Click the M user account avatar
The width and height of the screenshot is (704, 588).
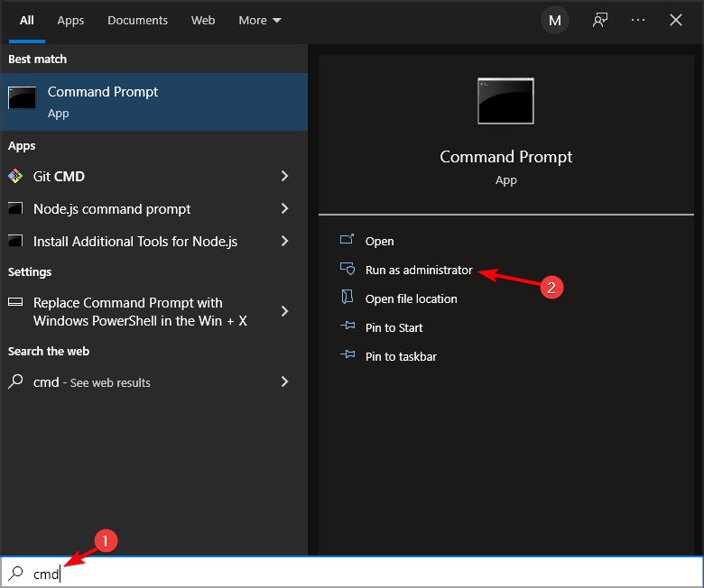pos(554,20)
